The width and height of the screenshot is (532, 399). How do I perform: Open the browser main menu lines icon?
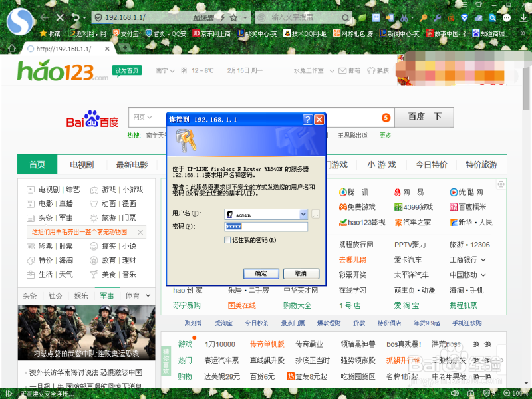coord(464,4)
